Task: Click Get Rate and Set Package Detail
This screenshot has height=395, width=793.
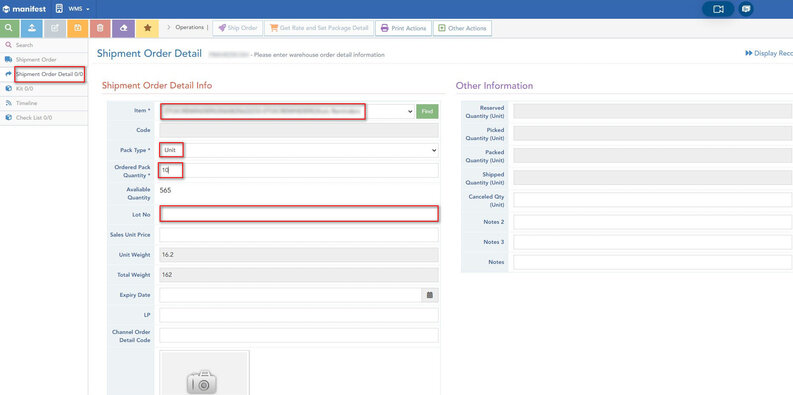Action: [319, 28]
